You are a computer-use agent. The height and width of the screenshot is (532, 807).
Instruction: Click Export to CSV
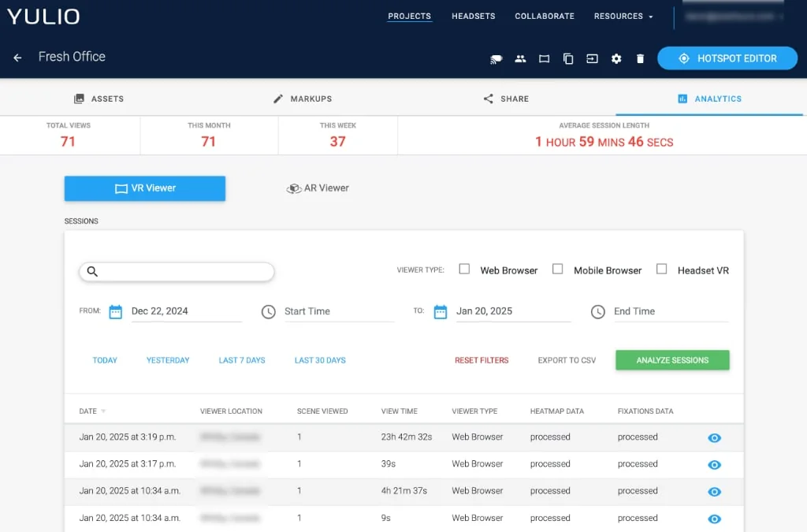pyautogui.click(x=567, y=360)
